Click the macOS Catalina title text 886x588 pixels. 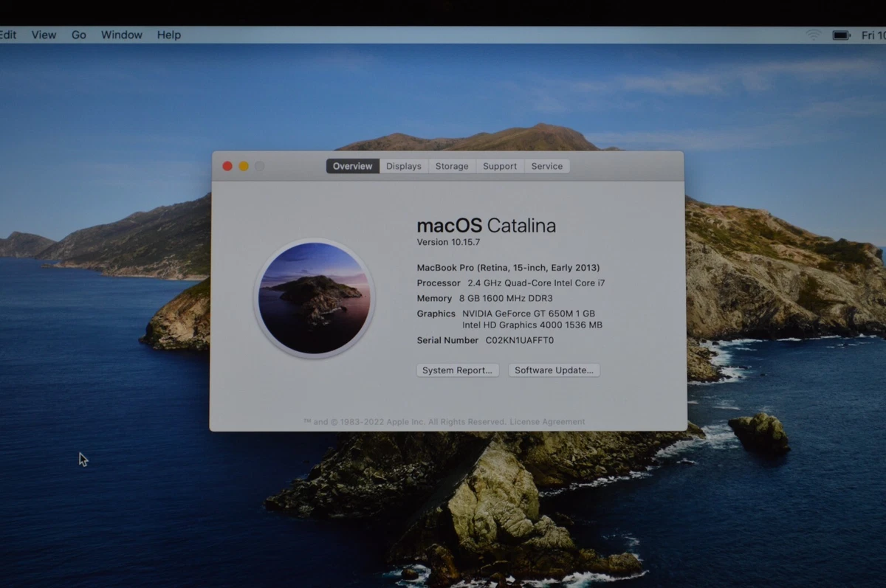[x=487, y=226]
